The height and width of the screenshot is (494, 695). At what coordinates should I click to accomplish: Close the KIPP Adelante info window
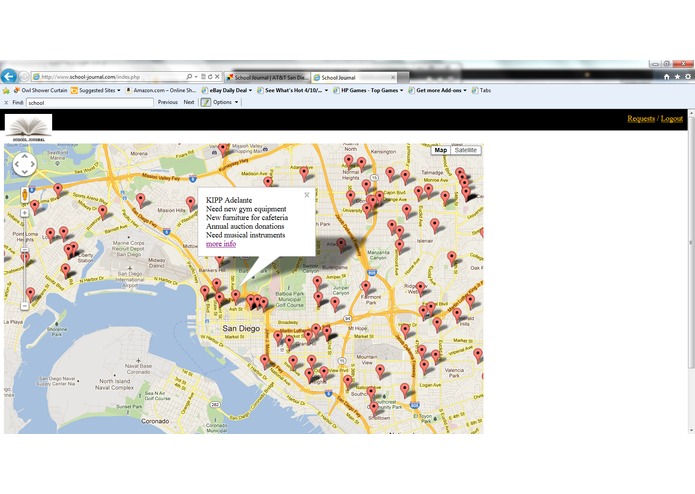pos(307,195)
